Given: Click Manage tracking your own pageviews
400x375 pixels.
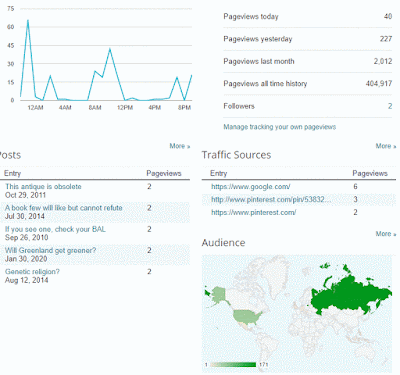Looking at the screenshot, I should (x=279, y=127).
